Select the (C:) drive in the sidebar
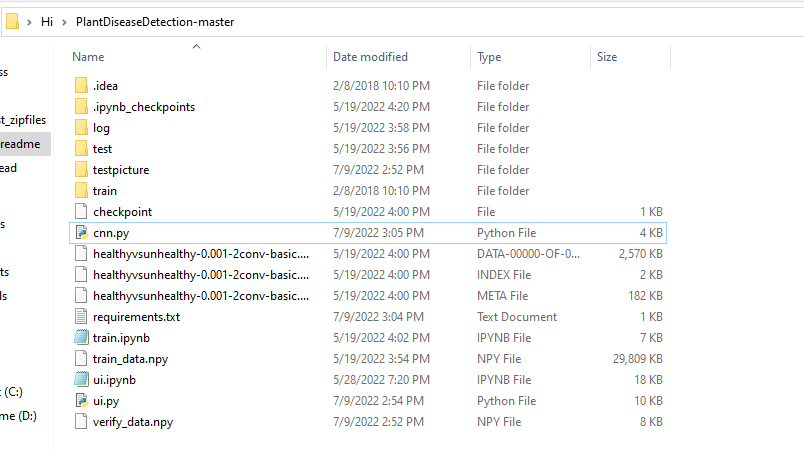The image size is (804, 455). pos(12,392)
